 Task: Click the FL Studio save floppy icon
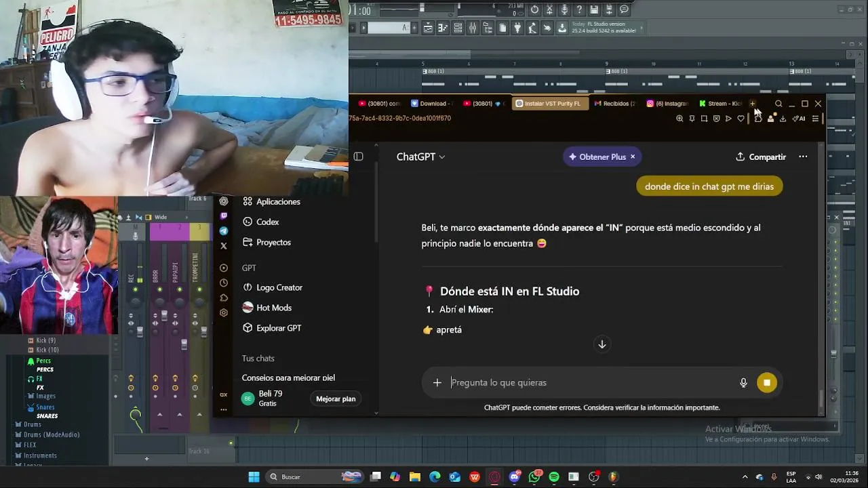pos(594,9)
